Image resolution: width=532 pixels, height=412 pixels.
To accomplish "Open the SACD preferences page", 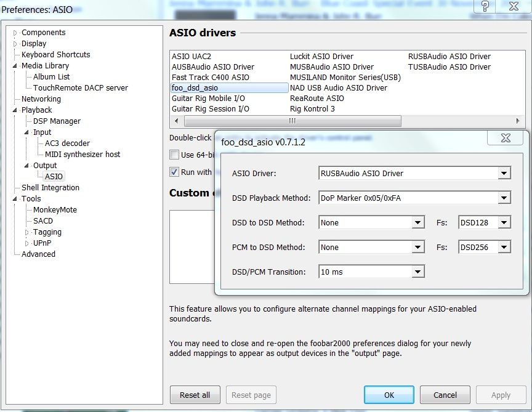I will point(43,221).
